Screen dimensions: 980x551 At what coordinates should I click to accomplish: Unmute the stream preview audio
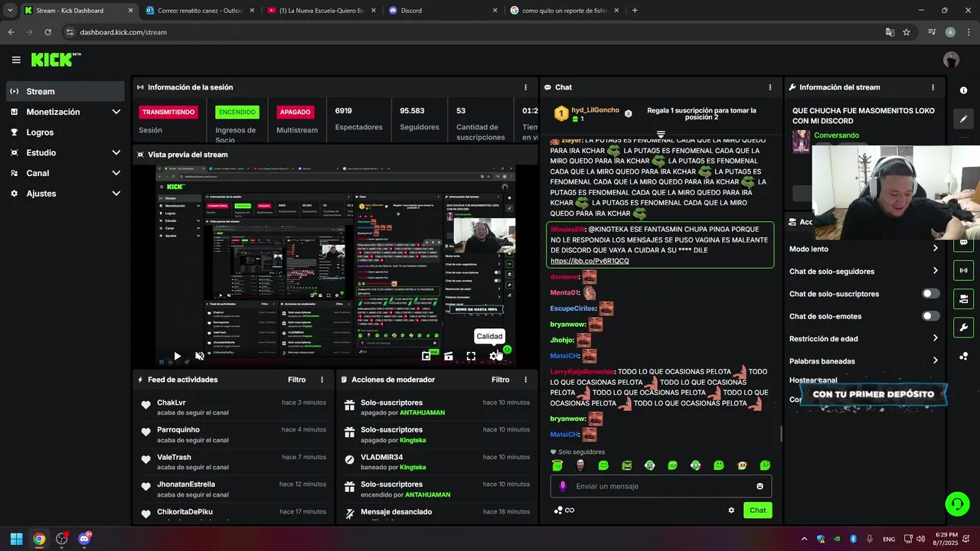coord(200,356)
